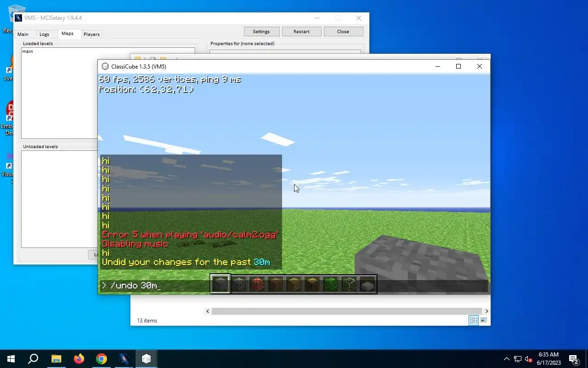Select the cobblestone block hotbar slot
The image size is (588, 368).
(x=239, y=284)
